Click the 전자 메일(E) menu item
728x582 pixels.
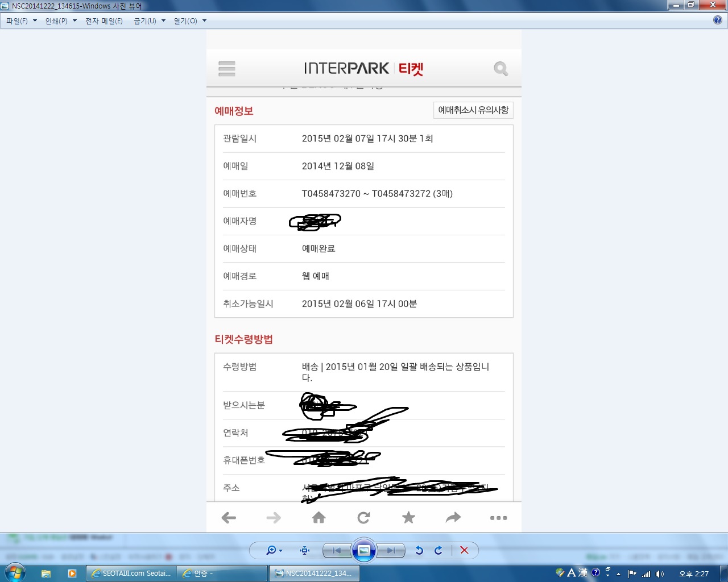tap(104, 21)
